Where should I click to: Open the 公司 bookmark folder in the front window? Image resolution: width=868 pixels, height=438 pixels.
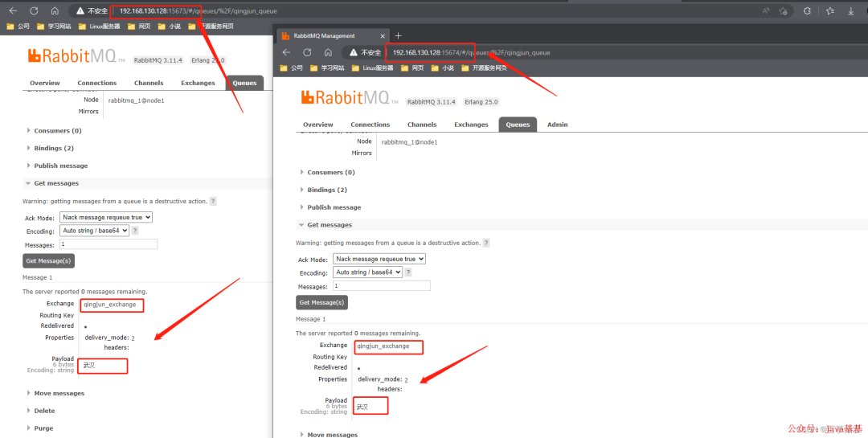pos(292,68)
